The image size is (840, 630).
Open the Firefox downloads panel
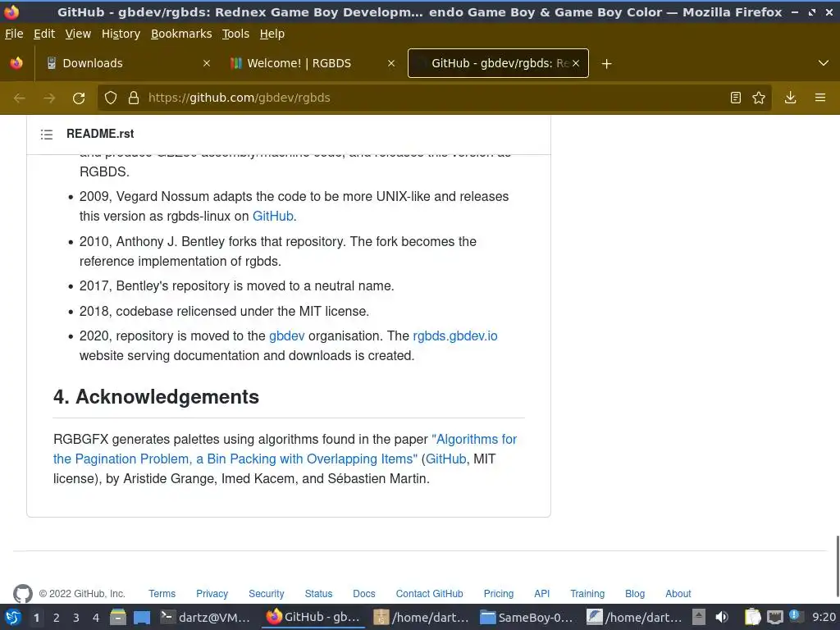(790, 98)
